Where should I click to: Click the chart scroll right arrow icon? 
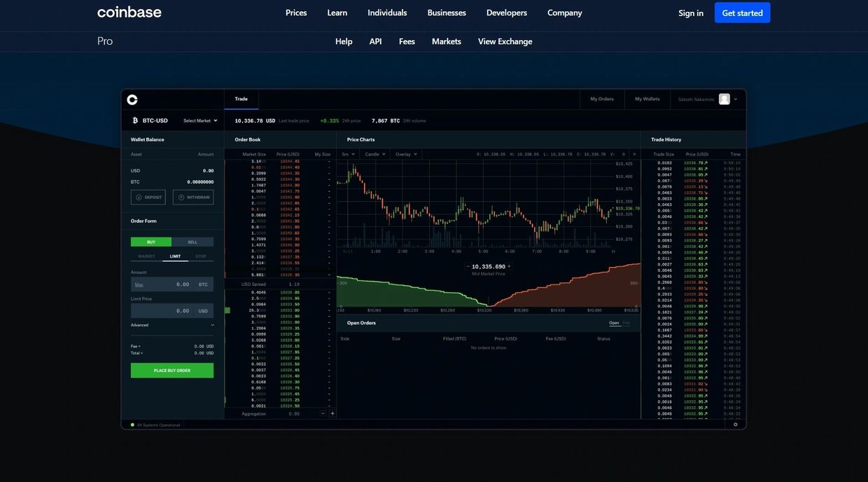(x=634, y=154)
